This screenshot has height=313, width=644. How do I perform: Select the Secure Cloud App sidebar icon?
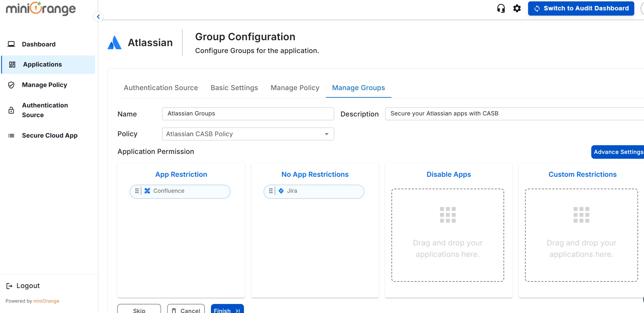[11, 136]
